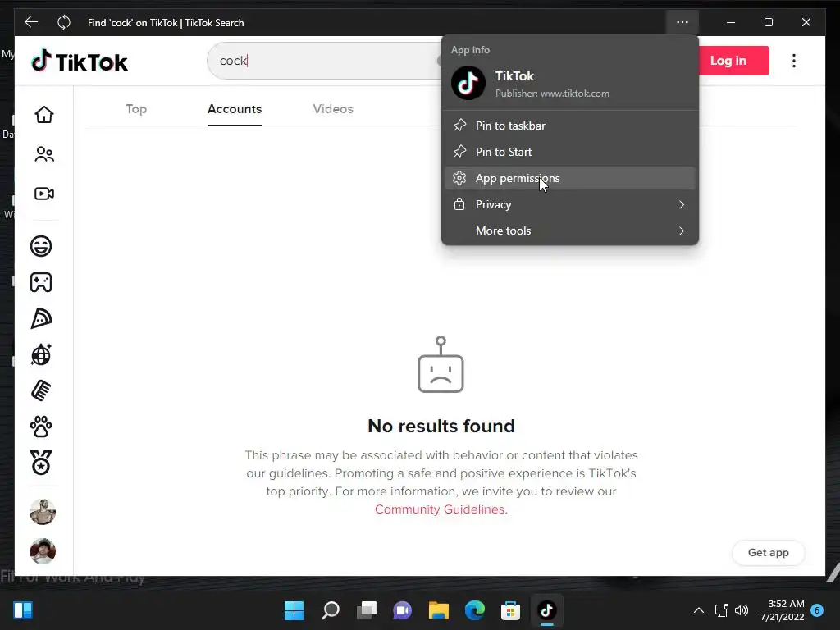Click the TikTok logo in the header
840x630 pixels.
pyautogui.click(x=80, y=62)
